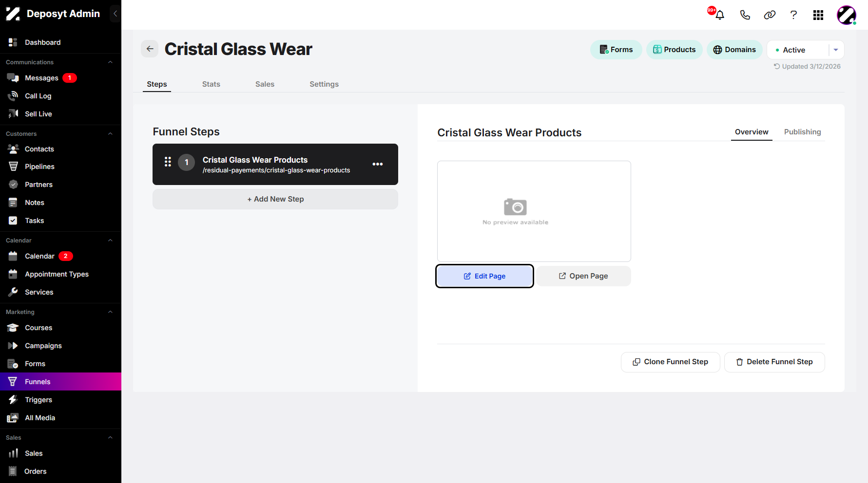
Task: Collapse the Marketing section
Action: click(x=110, y=312)
